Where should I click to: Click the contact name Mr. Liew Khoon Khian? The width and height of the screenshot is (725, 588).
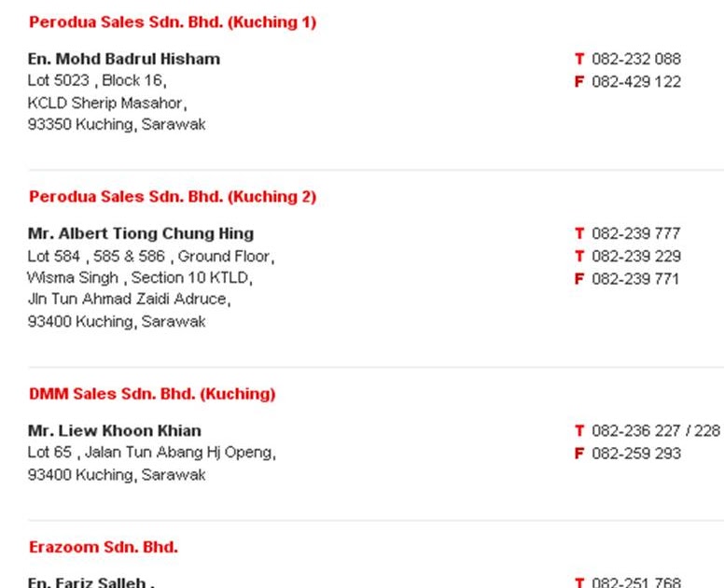(x=115, y=430)
